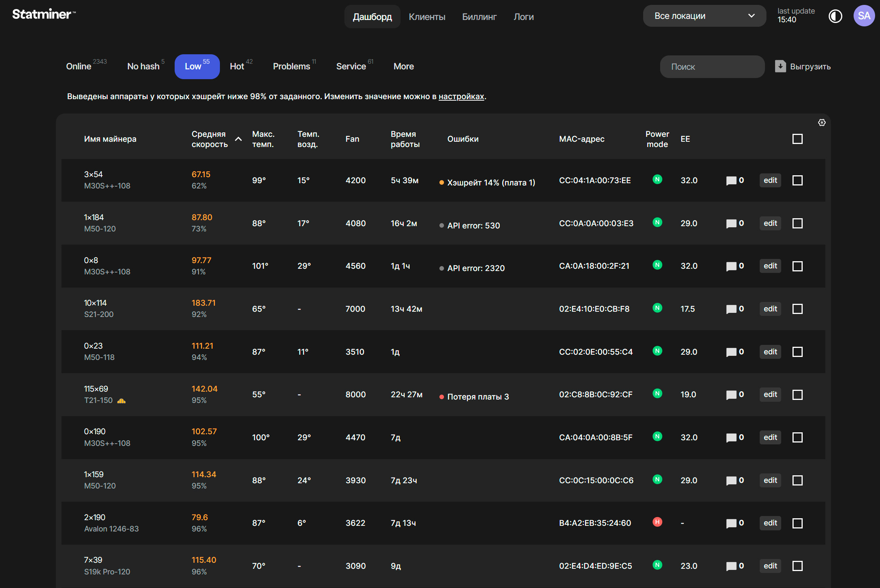Click the Выгрузить download icon
The width and height of the screenshot is (880, 588).
(780, 66)
